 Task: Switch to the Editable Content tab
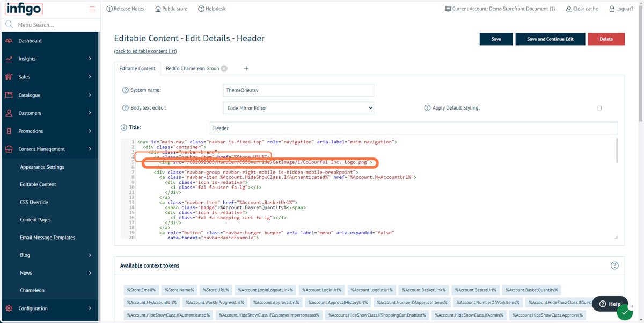tap(137, 68)
